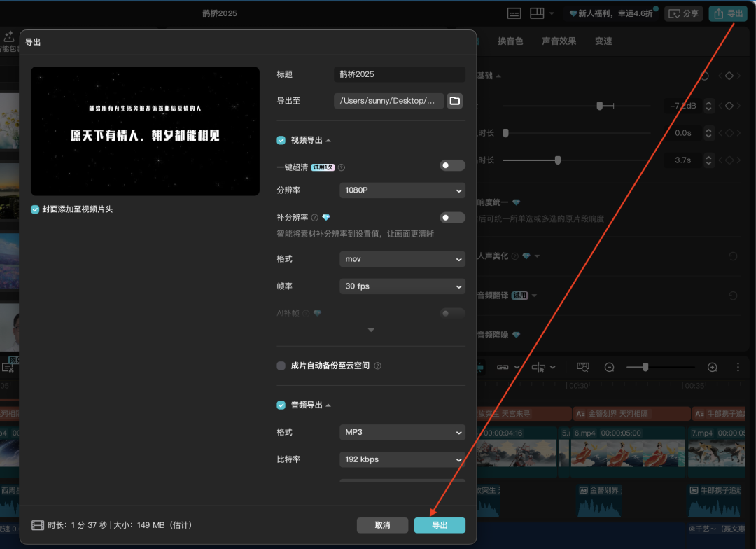Switch to the 声音效果 tab
The height and width of the screenshot is (549, 756).
pos(559,41)
